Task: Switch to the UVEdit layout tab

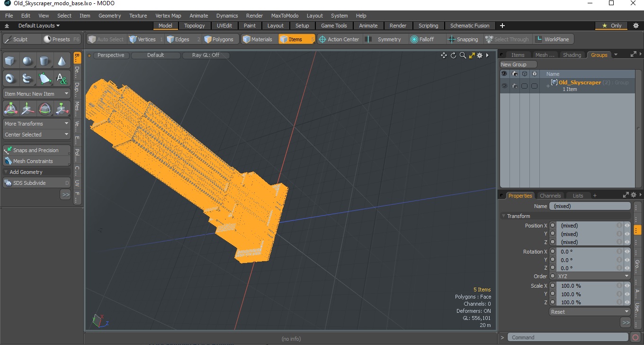Action: (x=224, y=26)
